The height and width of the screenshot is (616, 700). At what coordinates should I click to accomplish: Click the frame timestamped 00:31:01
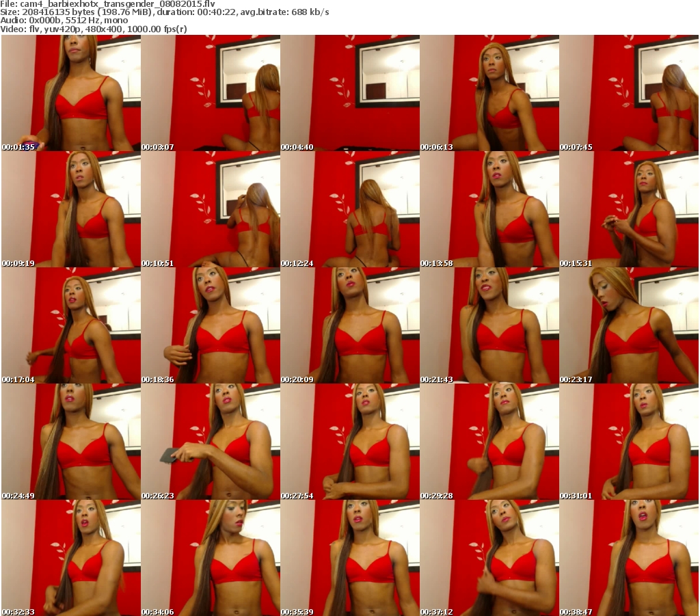[x=629, y=442]
